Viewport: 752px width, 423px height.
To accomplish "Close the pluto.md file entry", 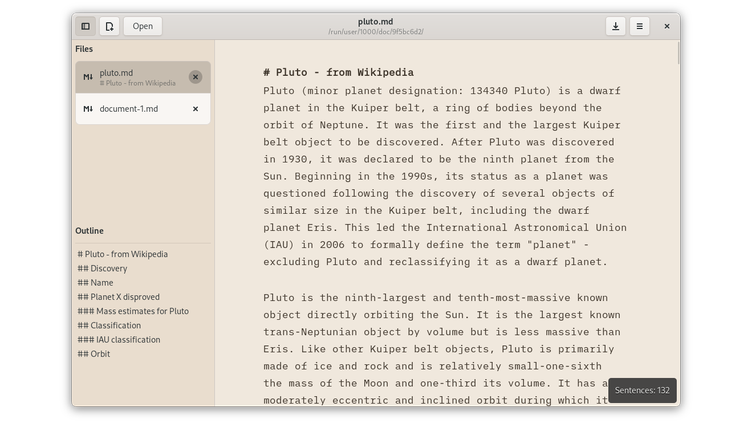I will 195,77.
